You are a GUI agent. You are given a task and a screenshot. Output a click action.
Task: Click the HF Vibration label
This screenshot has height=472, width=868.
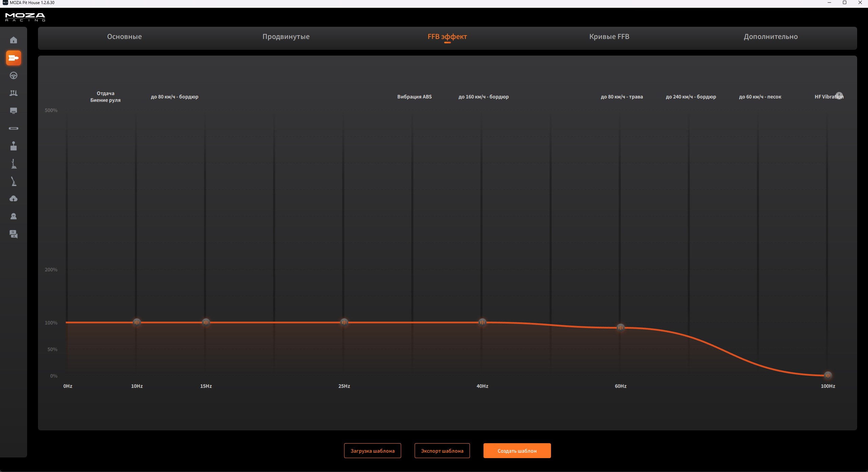[x=829, y=97]
